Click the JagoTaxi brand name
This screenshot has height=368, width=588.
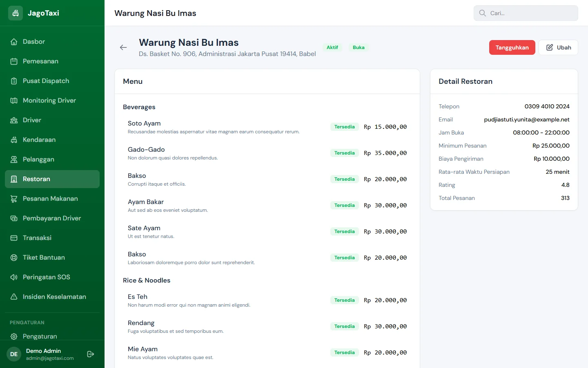click(x=43, y=13)
